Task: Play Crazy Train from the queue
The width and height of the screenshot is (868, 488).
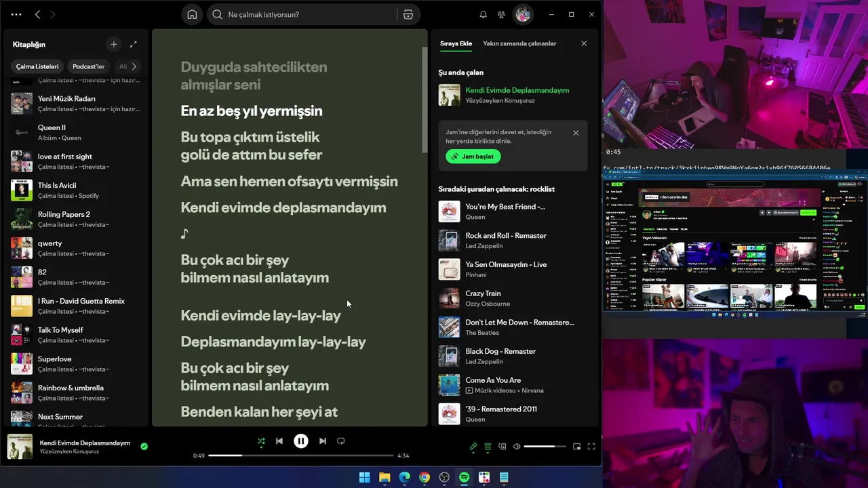Action: (x=513, y=298)
